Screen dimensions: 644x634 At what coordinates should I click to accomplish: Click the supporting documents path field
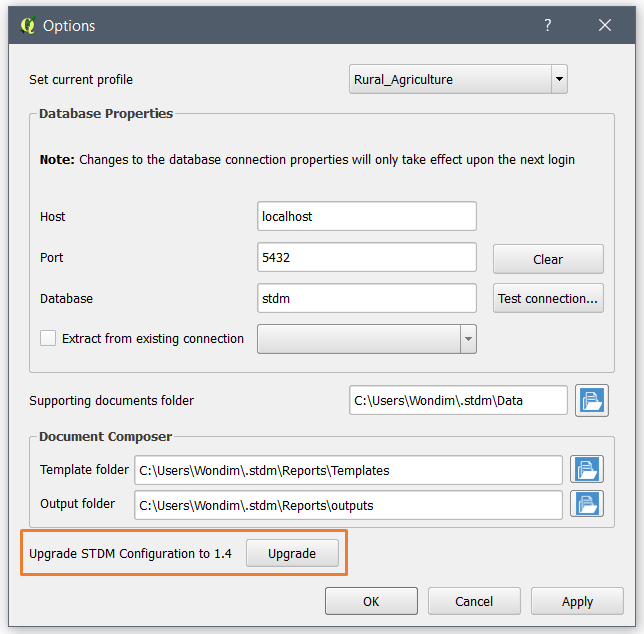458,400
